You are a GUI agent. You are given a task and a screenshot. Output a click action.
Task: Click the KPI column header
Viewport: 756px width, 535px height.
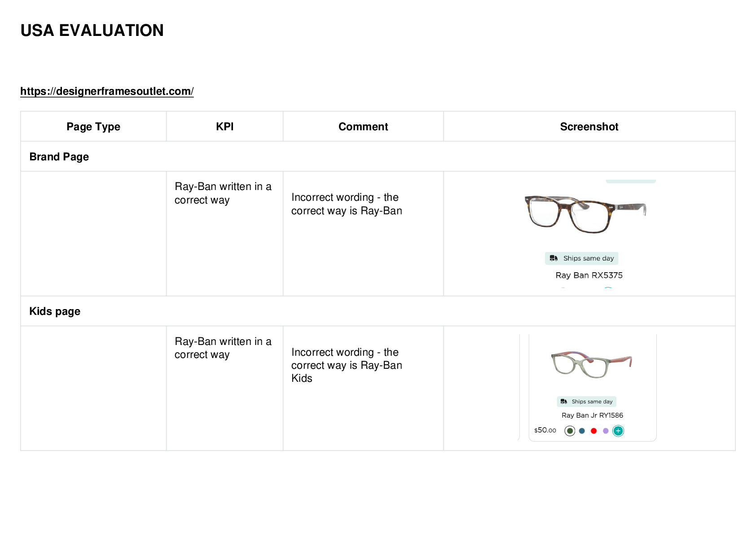224,127
